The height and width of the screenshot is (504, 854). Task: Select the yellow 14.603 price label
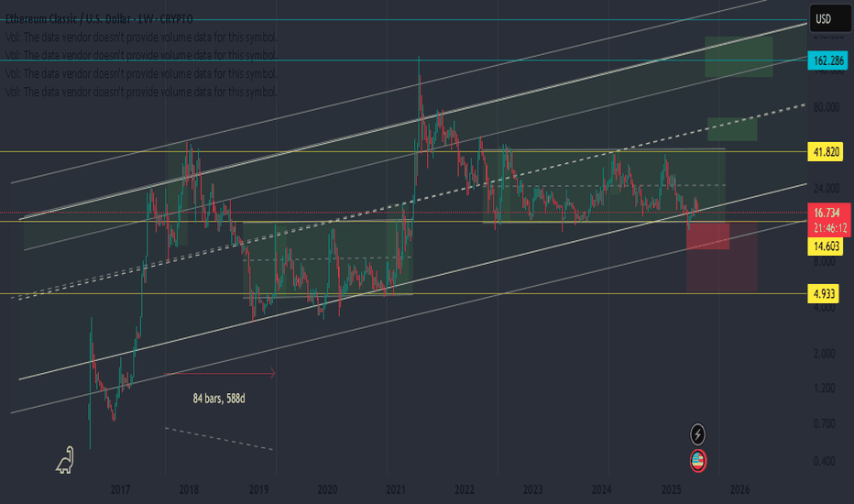click(827, 247)
